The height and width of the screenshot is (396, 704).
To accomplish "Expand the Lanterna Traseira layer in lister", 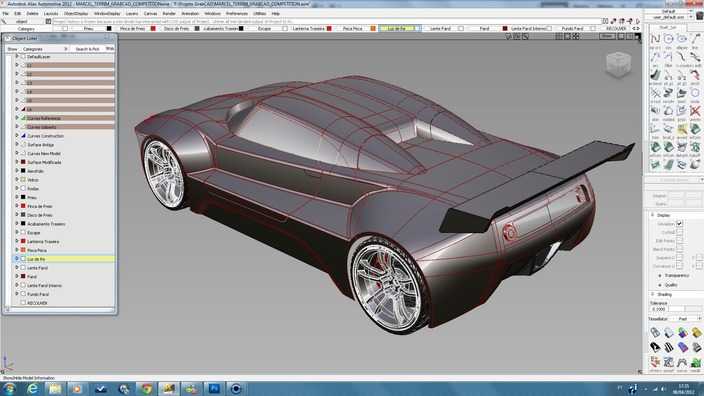I will click(17, 241).
